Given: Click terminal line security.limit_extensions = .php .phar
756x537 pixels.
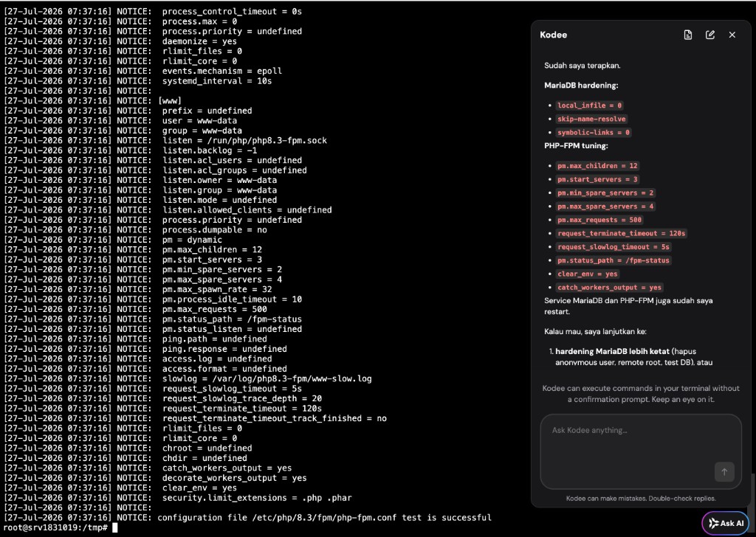Looking at the screenshot, I should (x=178, y=498).
